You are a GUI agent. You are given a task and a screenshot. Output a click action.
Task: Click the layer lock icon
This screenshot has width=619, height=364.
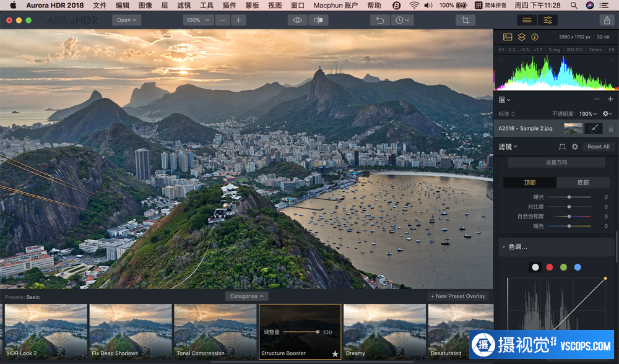click(611, 129)
